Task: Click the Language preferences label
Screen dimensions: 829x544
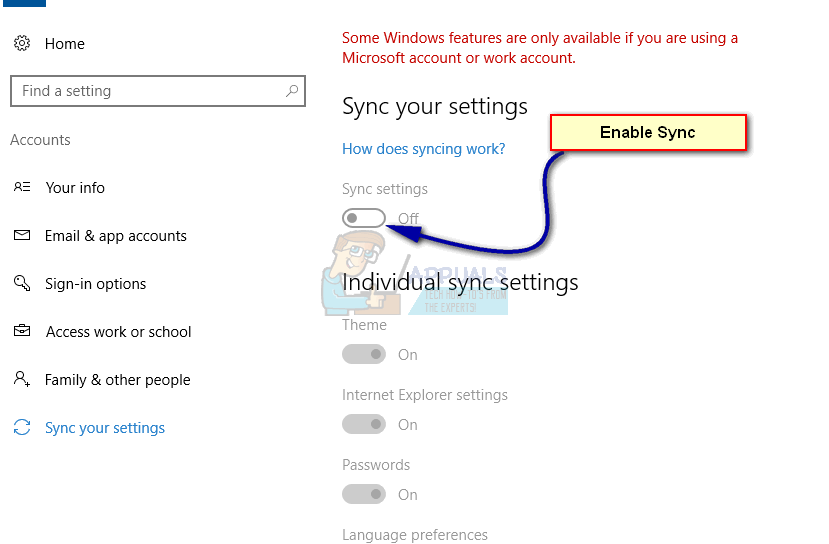Action: [414, 535]
